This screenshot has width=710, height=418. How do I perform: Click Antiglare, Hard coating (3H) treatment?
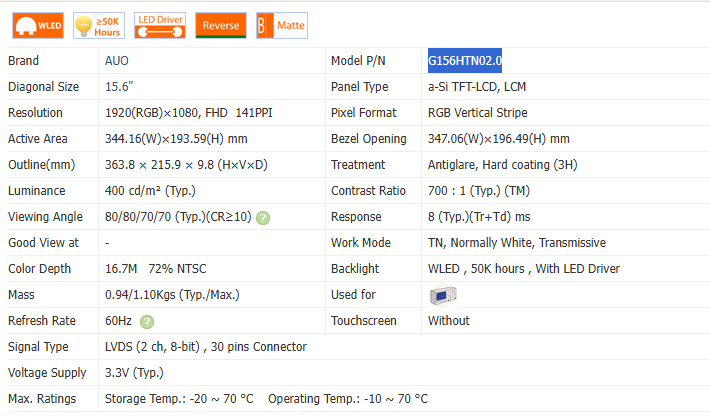coord(503,165)
